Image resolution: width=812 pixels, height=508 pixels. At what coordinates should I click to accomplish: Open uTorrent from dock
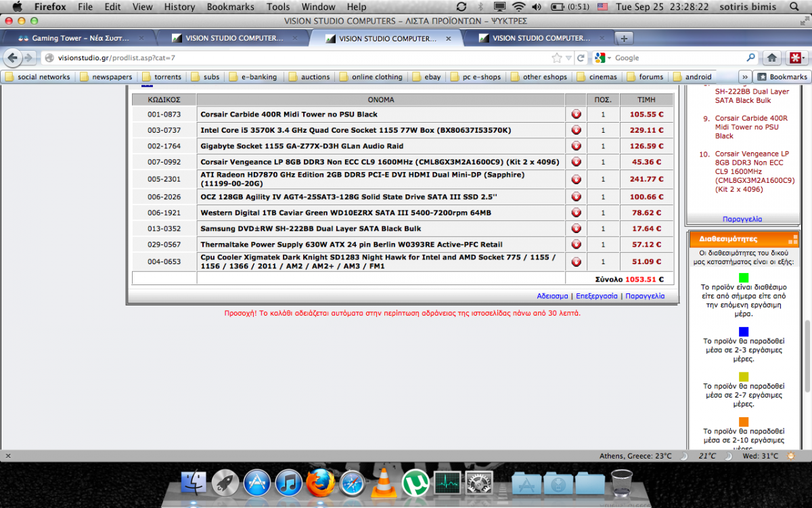point(415,483)
